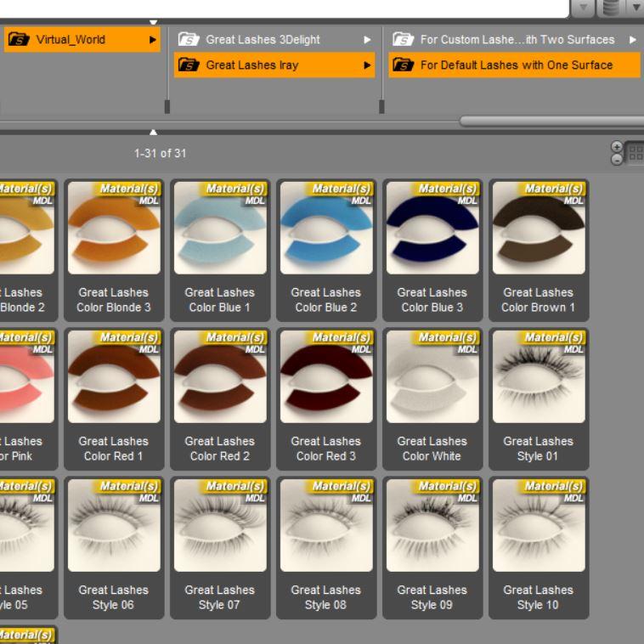Expand Great Lashes 3Delight arrow
Viewport: 644px width, 644px height.
tap(367, 40)
